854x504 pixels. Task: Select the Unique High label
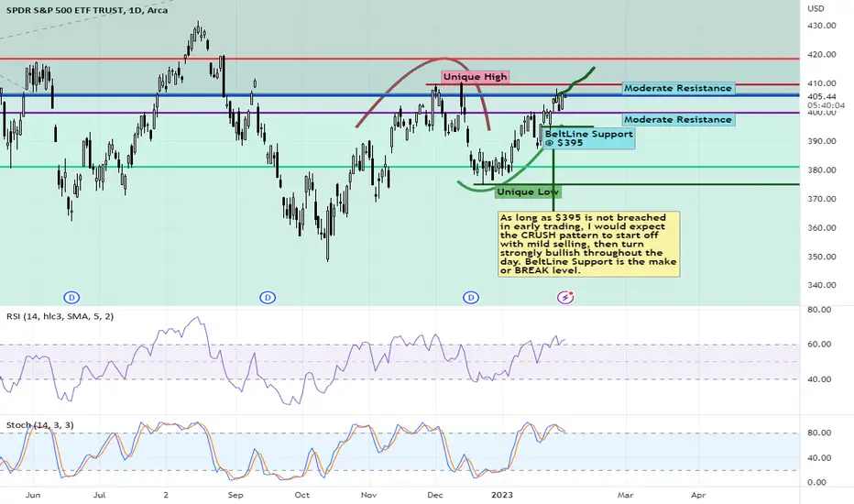click(475, 77)
